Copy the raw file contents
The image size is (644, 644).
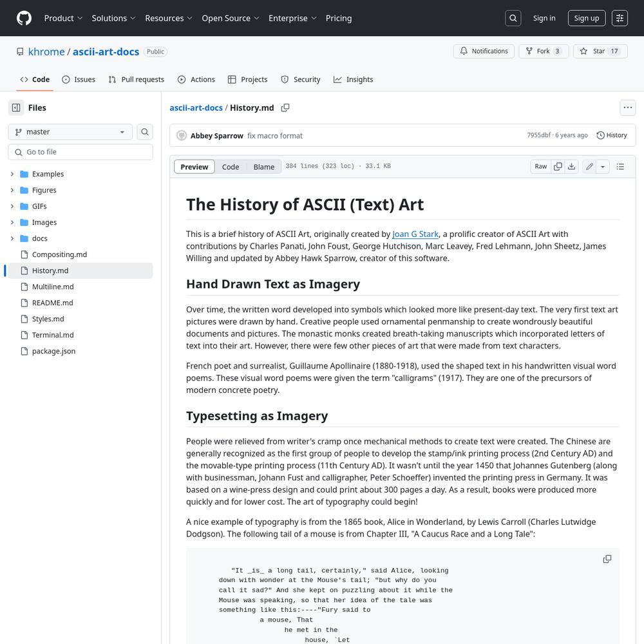pos(558,166)
